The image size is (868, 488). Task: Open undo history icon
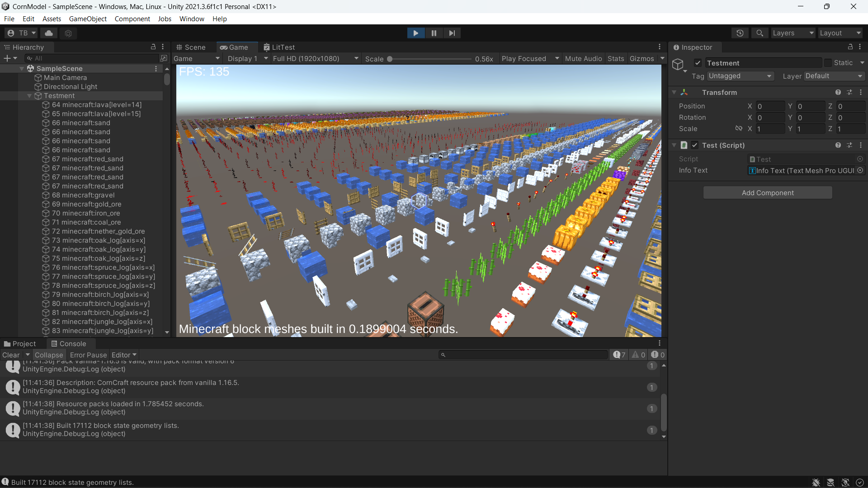coord(740,33)
